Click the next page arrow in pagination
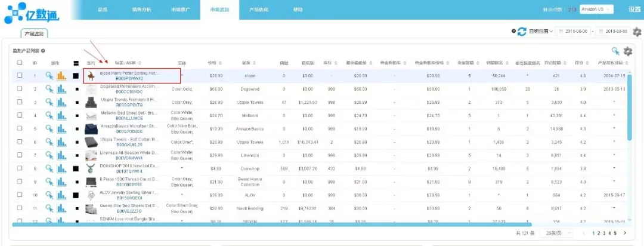 pos(625,233)
